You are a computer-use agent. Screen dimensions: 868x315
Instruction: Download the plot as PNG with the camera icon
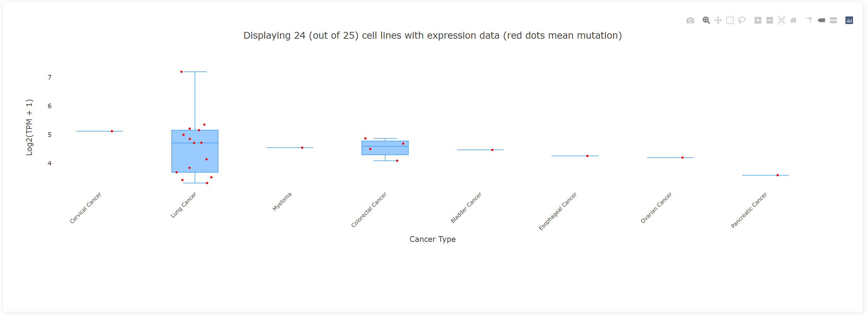click(690, 20)
